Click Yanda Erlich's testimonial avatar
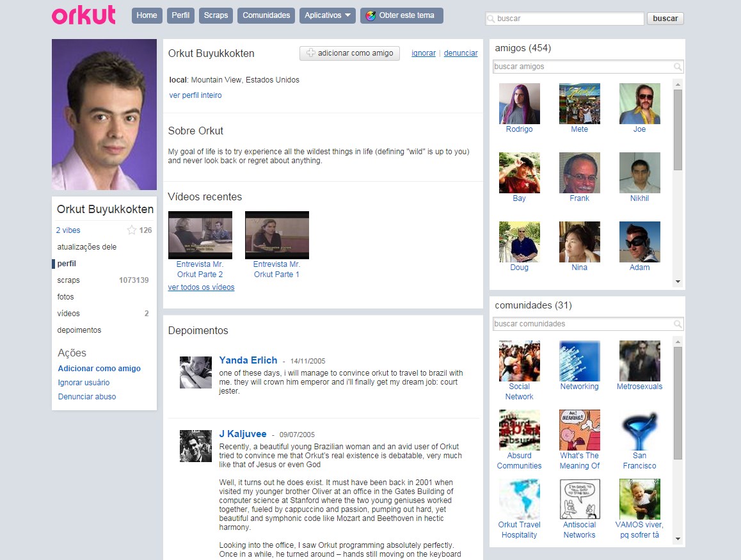The height and width of the screenshot is (560, 741). [x=196, y=372]
